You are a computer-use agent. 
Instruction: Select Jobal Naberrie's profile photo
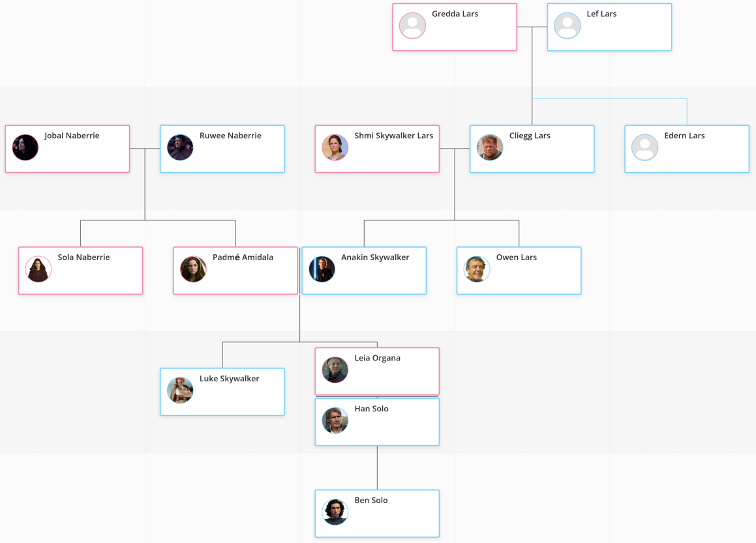pyautogui.click(x=25, y=148)
